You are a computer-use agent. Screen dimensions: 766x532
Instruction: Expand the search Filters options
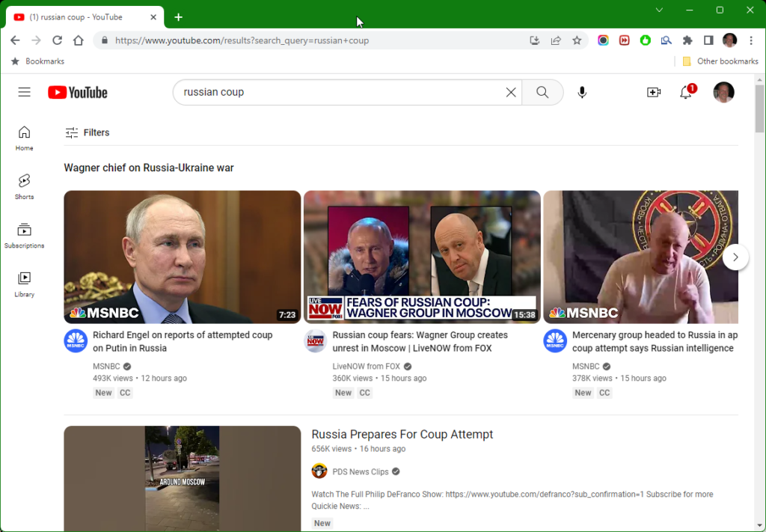tap(87, 132)
